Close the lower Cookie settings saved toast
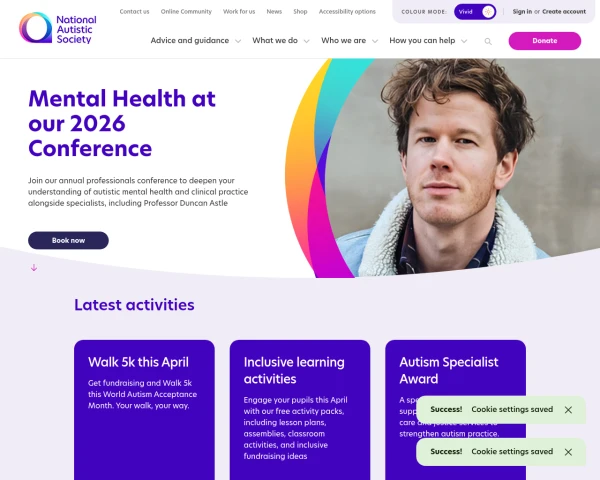The height and width of the screenshot is (480, 600). (568, 452)
